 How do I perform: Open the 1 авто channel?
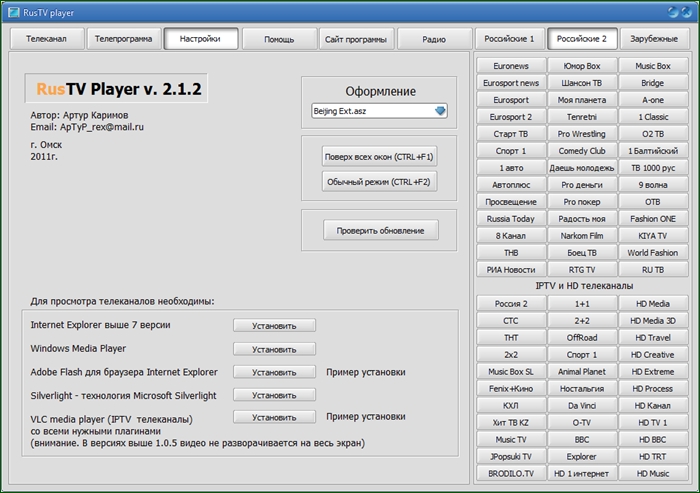coord(511,167)
